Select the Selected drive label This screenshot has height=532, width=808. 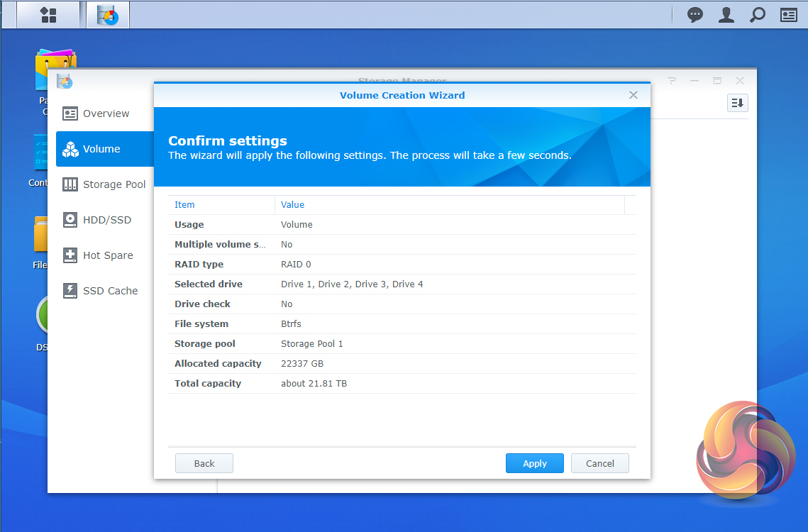[x=208, y=284]
